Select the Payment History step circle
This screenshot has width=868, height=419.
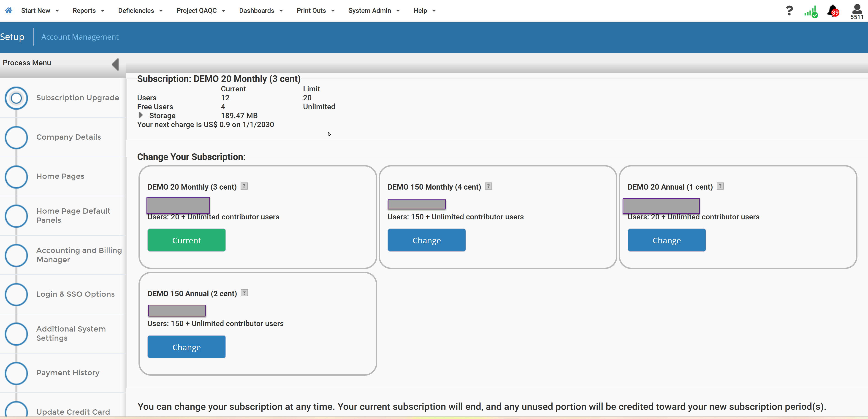[16, 373]
